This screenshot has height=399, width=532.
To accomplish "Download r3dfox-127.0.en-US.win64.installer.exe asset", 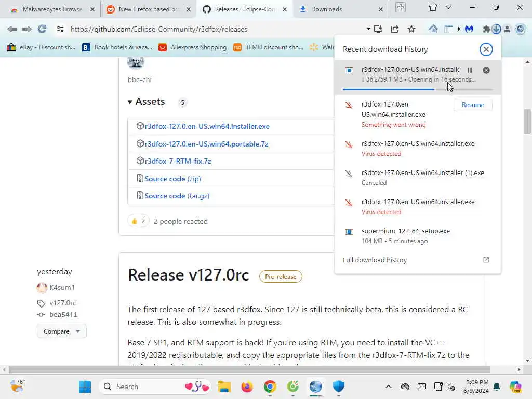I will coord(207,126).
